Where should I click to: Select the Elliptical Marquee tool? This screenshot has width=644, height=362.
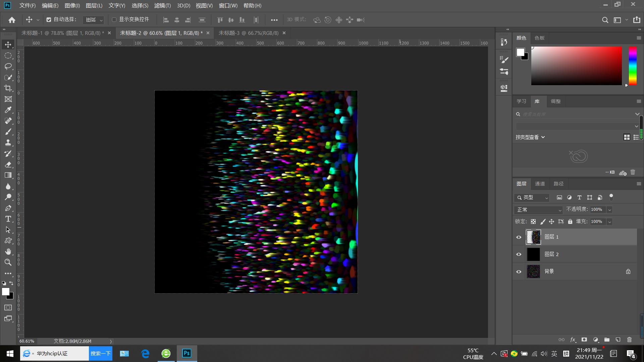(x=8, y=56)
